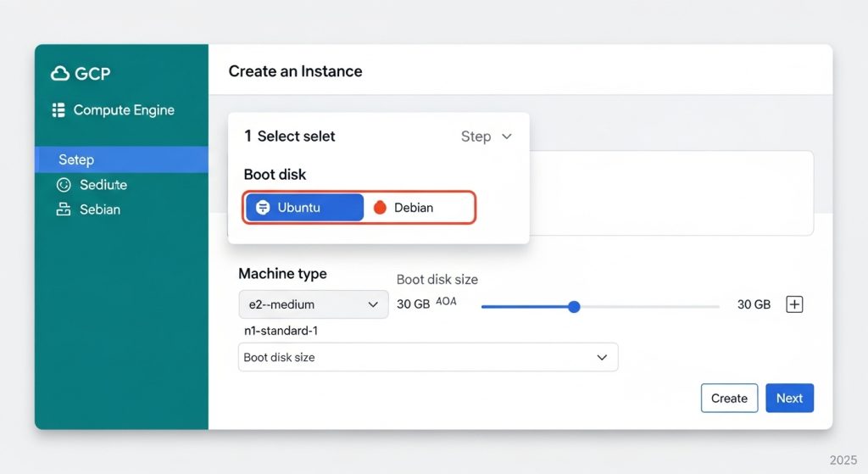868x474 pixels.
Task: Click the boot disk size slider handle
Action: [x=574, y=306]
